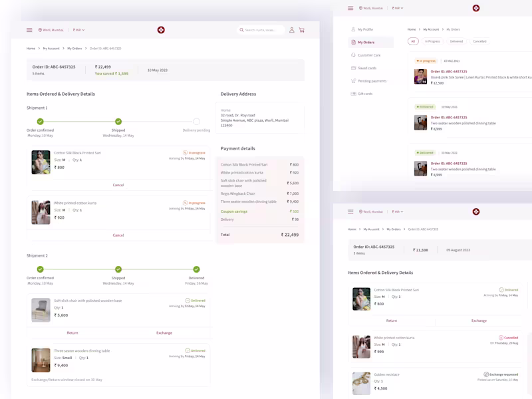Click the user account icon near the search bar
This screenshot has width=532, height=399.
click(x=291, y=30)
